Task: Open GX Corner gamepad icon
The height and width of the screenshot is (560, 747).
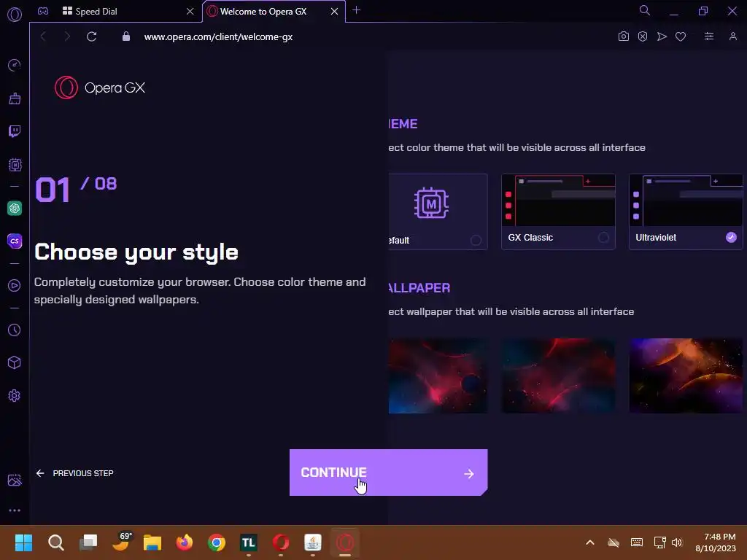Action: coord(43,11)
